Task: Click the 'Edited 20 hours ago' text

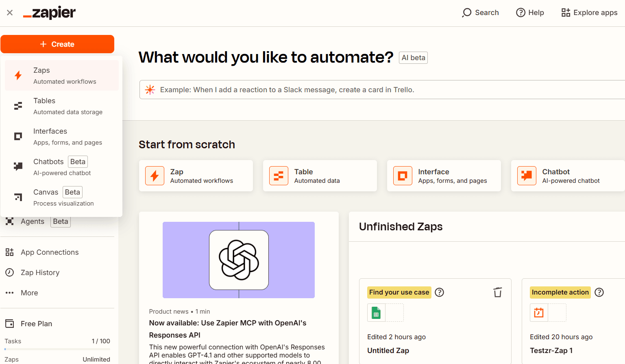Action: point(561,337)
